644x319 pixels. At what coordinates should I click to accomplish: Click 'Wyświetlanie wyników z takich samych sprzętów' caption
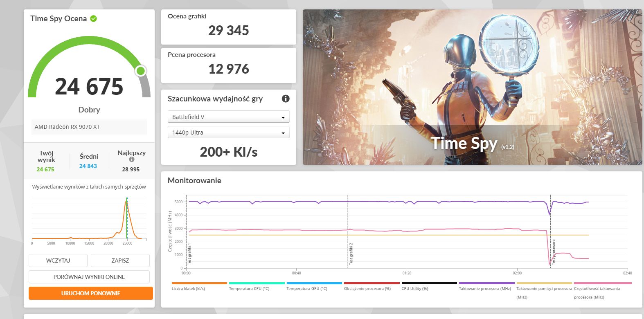click(x=89, y=187)
